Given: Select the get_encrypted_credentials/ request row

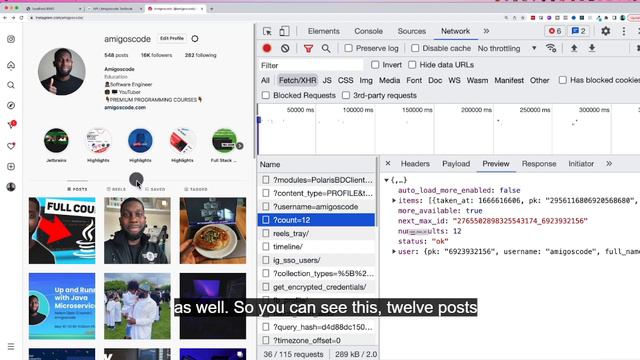Looking at the screenshot, I should pyautogui.click(x=316, y=287).
